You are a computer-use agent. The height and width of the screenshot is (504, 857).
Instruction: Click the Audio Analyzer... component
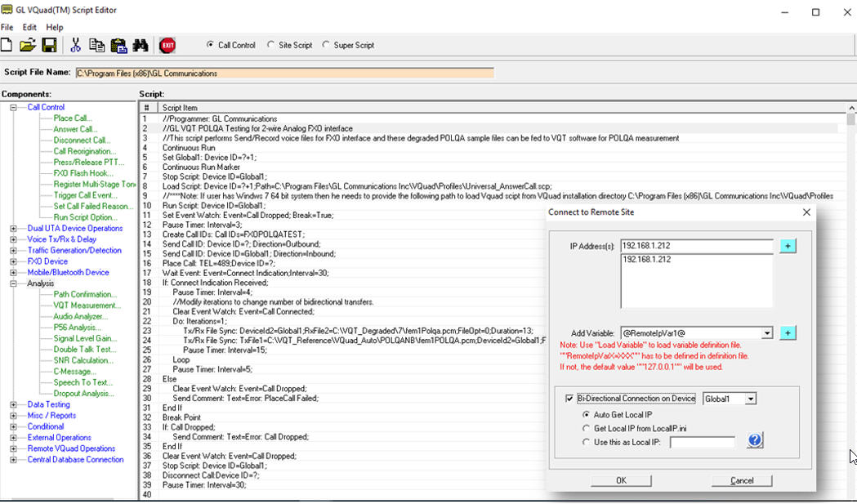(81, 316)
